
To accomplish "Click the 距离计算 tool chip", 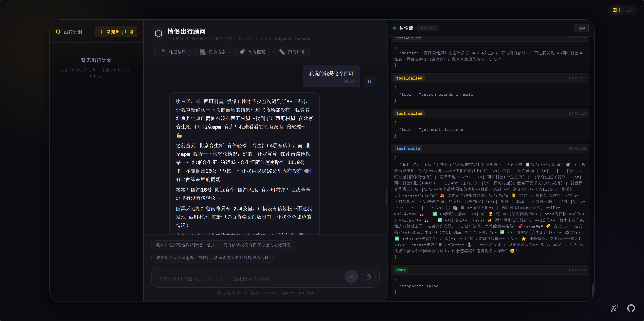I will tap(292, 52).
